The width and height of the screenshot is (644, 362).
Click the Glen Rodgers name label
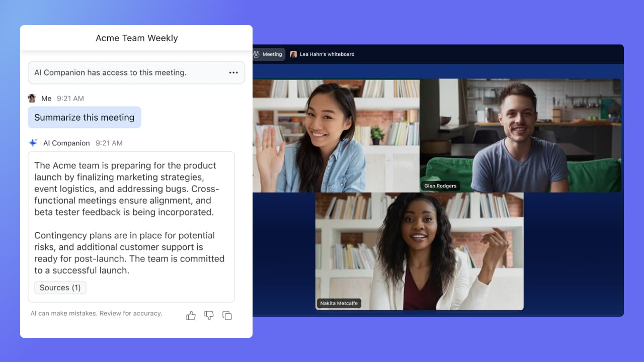tap(440, 186)
